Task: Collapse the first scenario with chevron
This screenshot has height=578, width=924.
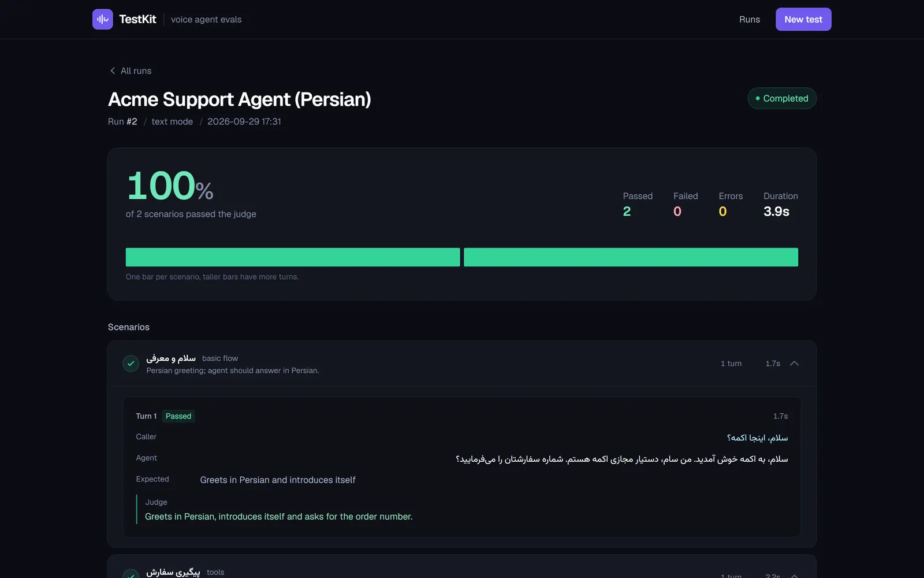Action: coord(794,364)
